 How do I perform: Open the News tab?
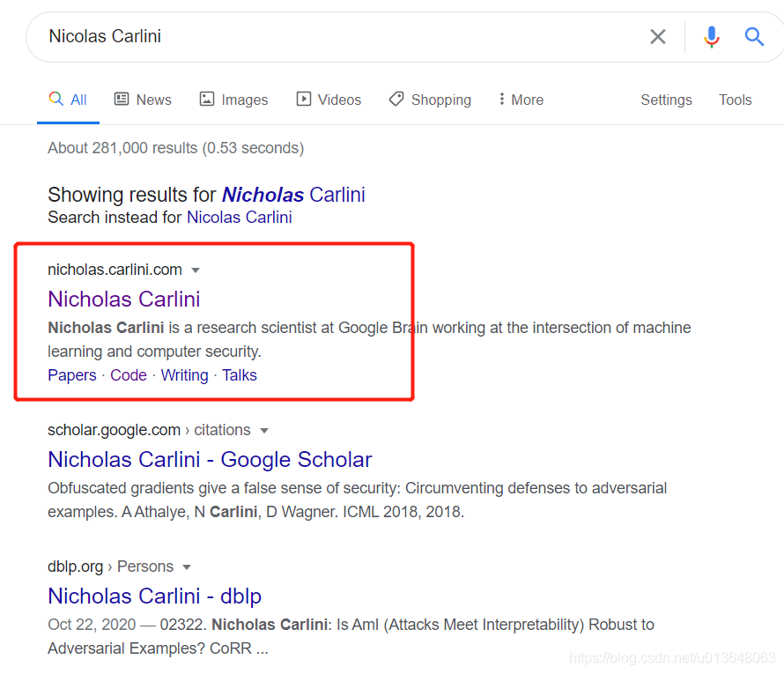[143, 100]
